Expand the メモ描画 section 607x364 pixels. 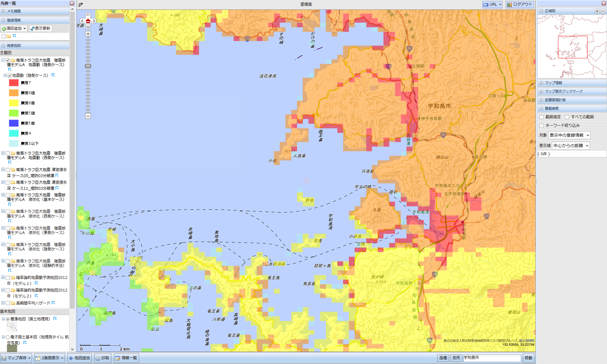35,11
